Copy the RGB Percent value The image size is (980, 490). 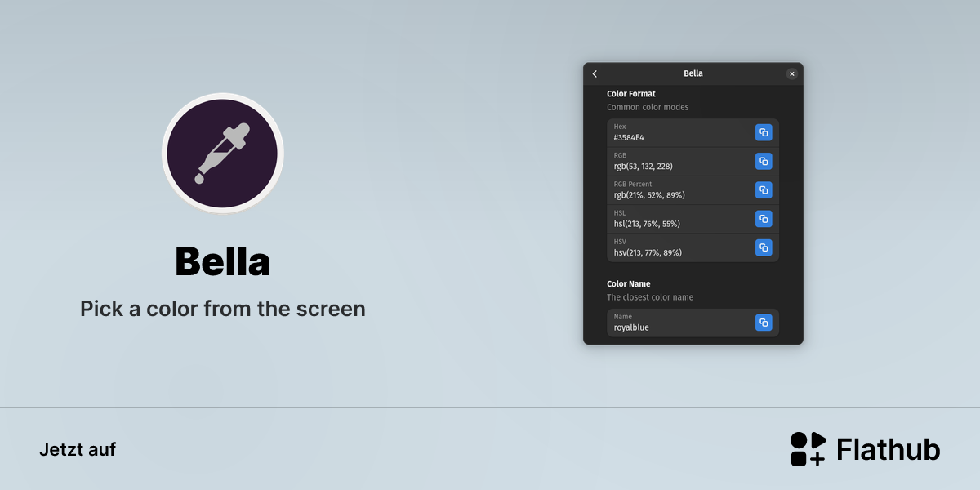coord(764,189)
